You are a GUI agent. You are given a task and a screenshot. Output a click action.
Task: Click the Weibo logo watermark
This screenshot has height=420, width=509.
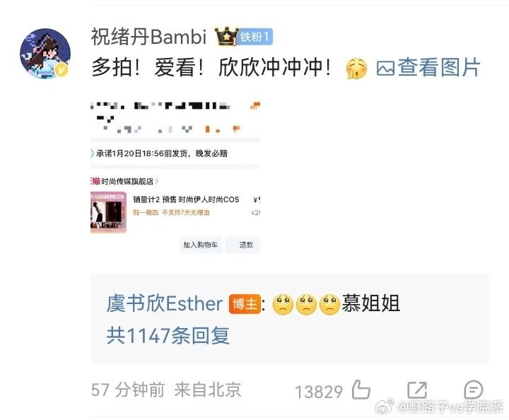point(385,406)
